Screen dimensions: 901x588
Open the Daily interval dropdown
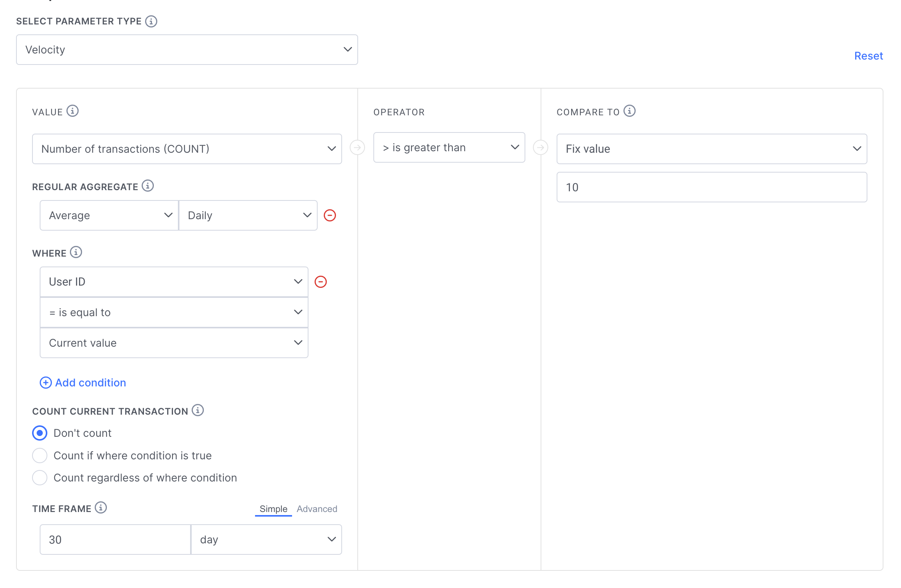coord(248,215)
